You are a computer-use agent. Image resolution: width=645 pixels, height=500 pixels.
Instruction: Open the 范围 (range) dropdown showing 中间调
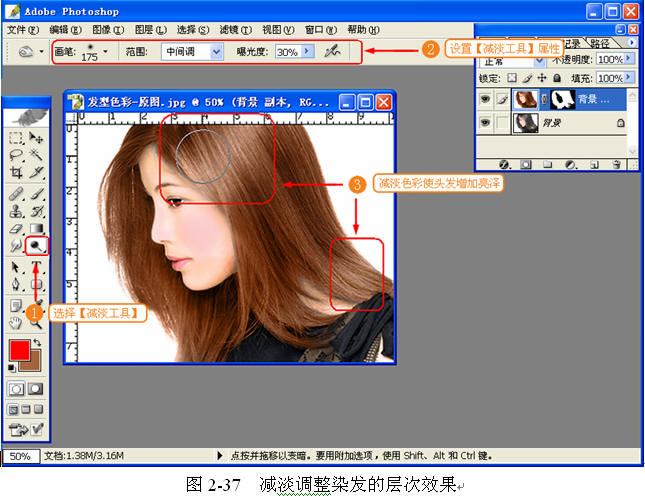(x=216, y=51)
